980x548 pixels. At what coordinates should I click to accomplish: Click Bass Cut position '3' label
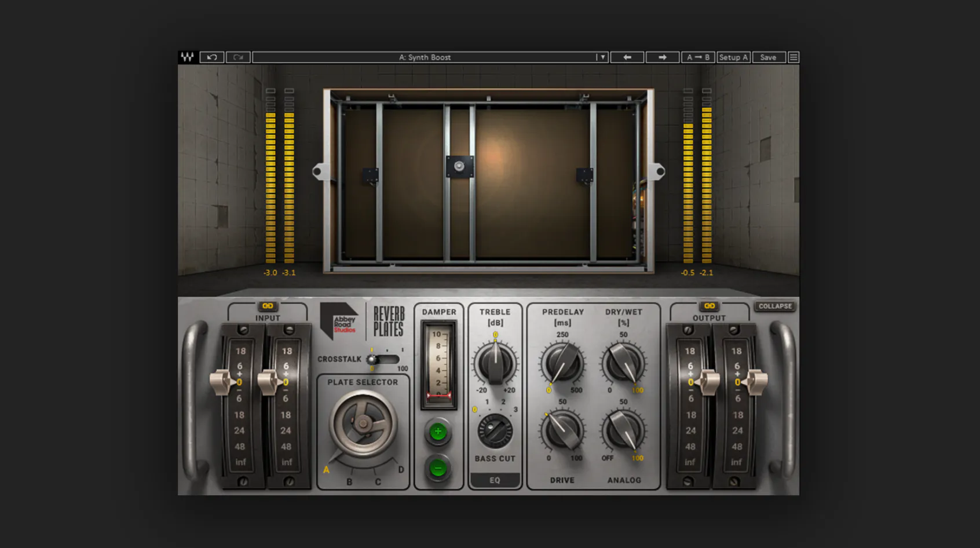[x=515, y=410]
